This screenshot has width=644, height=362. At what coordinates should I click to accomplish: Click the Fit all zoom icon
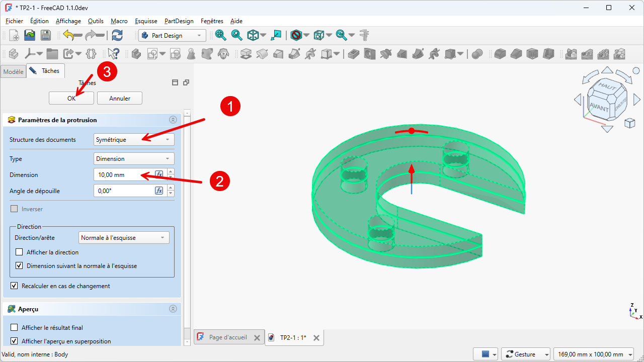pos(220,35)
